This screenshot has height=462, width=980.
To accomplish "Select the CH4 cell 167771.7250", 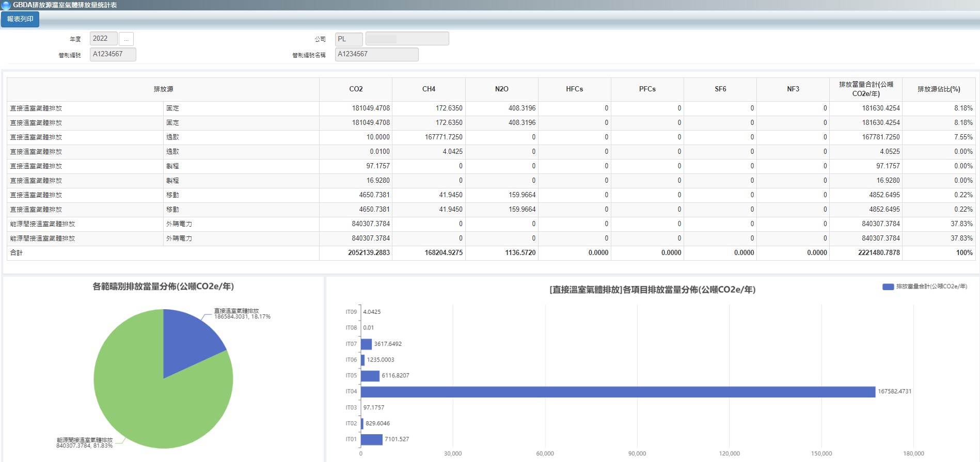I will click(x=429, y=137).
